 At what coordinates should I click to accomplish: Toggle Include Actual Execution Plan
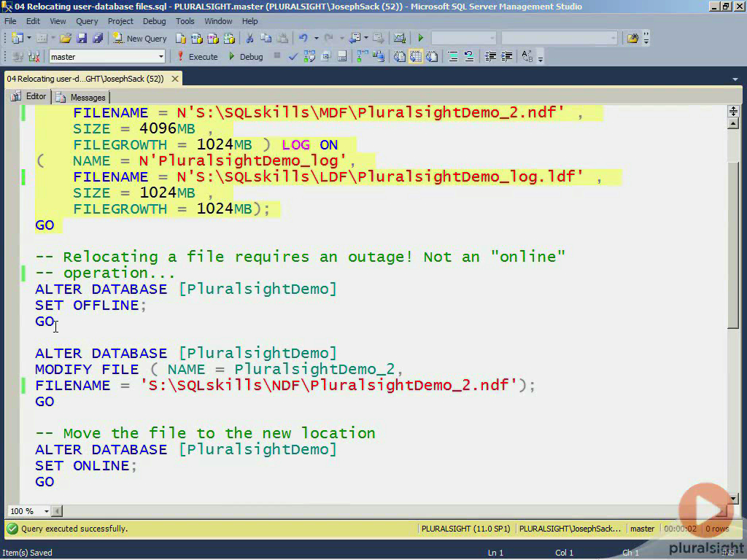pyautogui.click(x=363, y=57)
